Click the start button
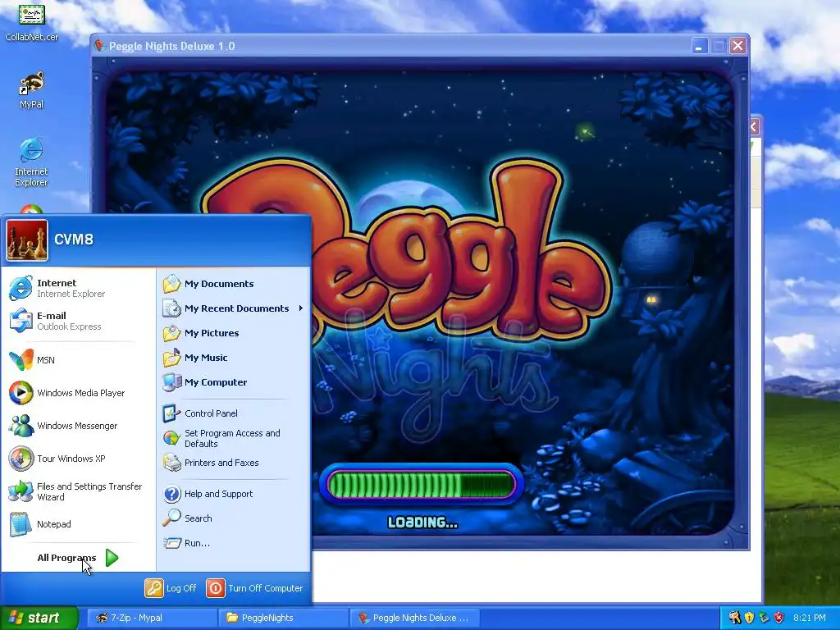Screen dimensions: 840x630 pyautogui.click(x=39, y=618)
